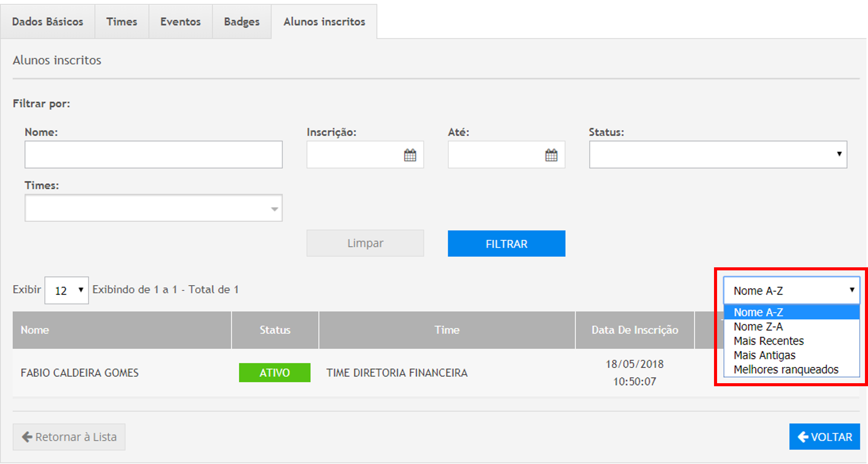
Task: Expand the Status filter dropdown
Action: tap(718, 154)
